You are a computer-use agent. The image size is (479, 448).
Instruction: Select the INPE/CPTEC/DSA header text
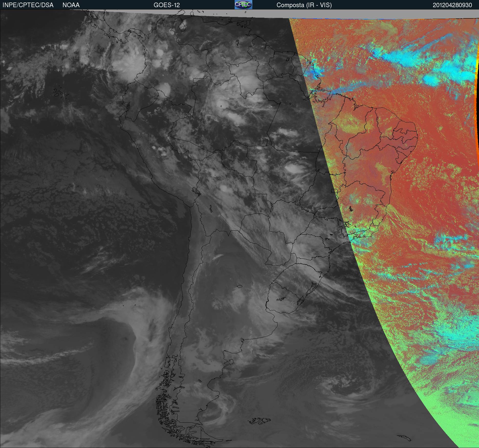point(28,5)
